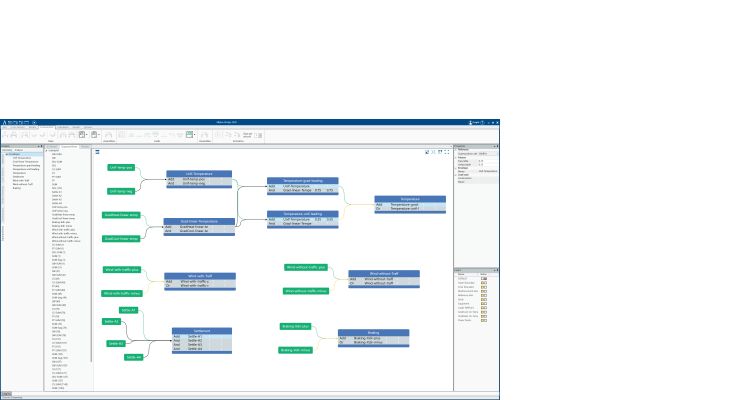
Task: Select the Braking-Kbl-plus node
Action: (296, 326)
